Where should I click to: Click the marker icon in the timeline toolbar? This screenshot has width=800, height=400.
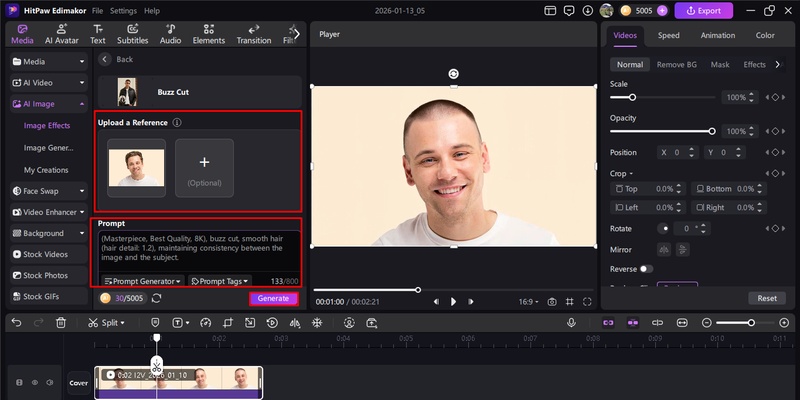point(156,322)
